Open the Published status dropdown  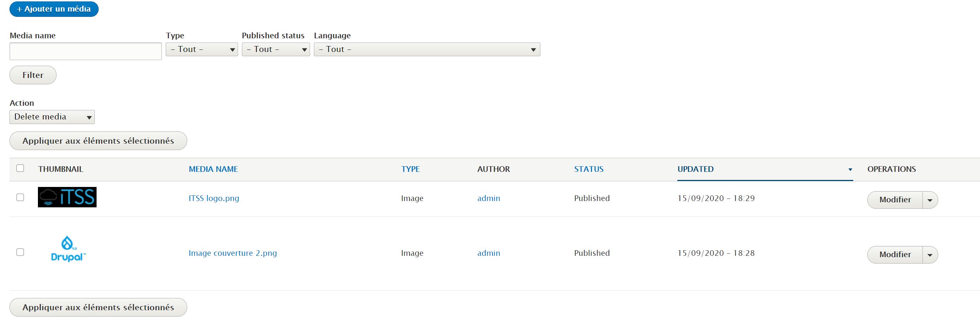[x=275, y=50]
